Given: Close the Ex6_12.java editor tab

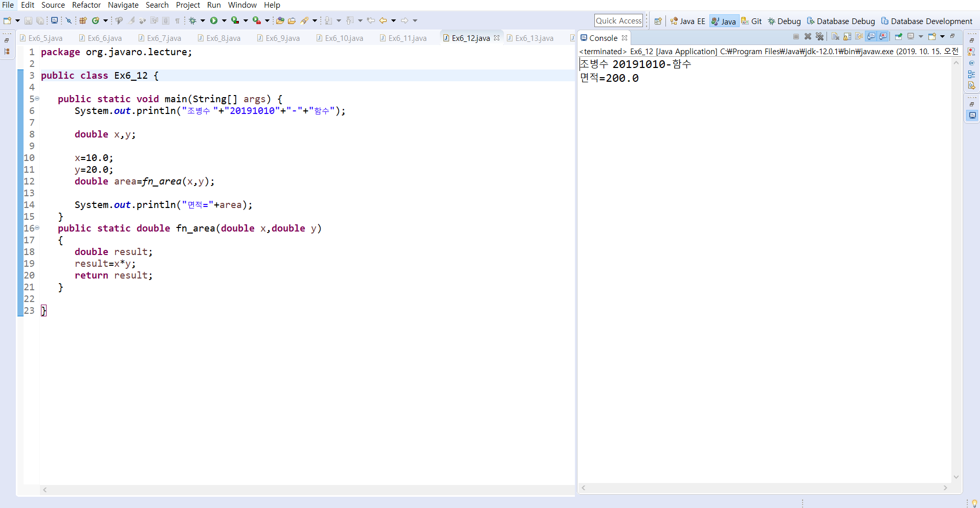Looking at the screenshot, I should pos(496,38).
